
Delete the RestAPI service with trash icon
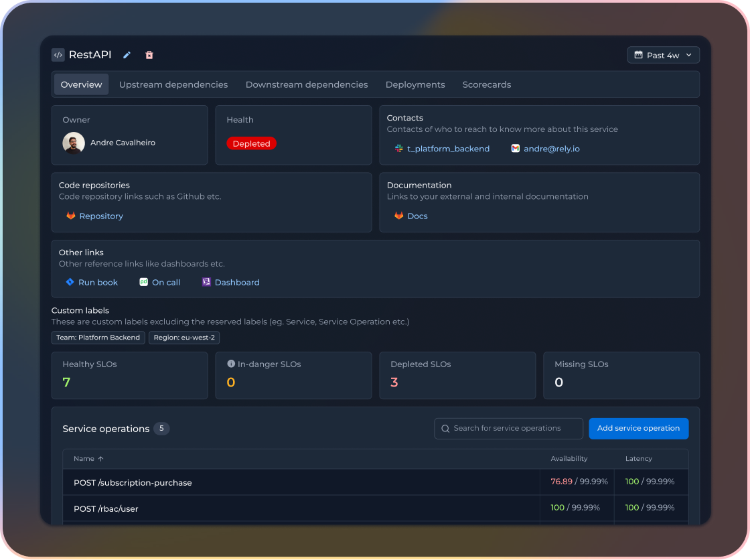click(x=149, y=55)
